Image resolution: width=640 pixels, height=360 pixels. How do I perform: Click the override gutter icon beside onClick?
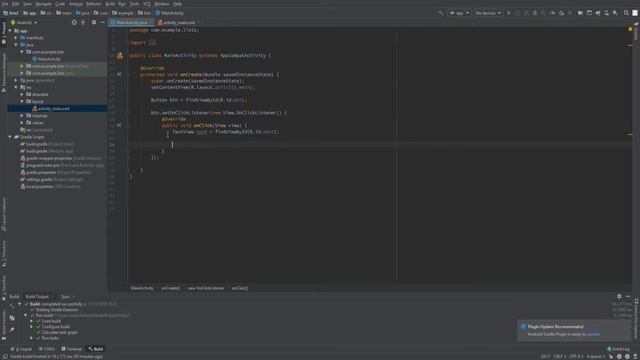[x=119, y=125]
